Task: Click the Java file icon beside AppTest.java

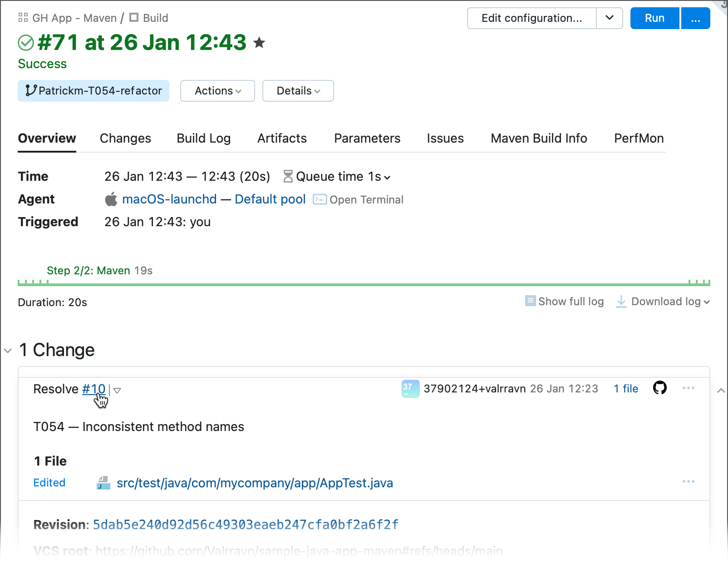Action: [103, 483]
